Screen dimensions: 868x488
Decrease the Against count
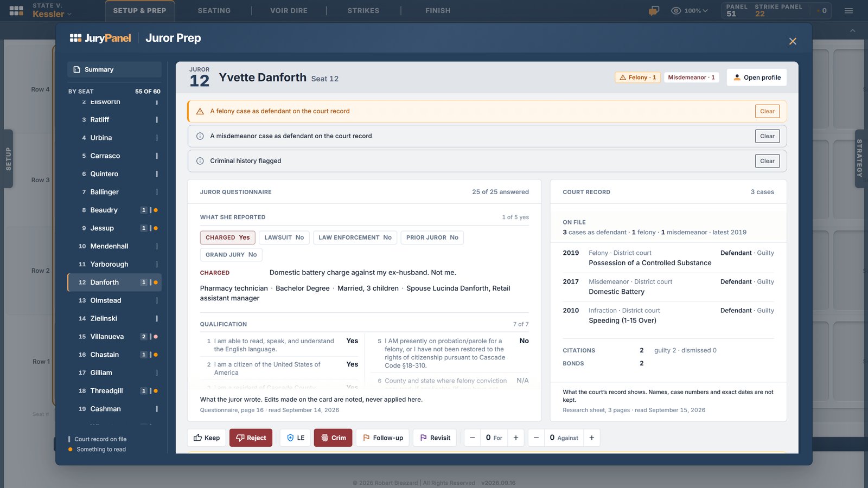click(x=537, y=438)
